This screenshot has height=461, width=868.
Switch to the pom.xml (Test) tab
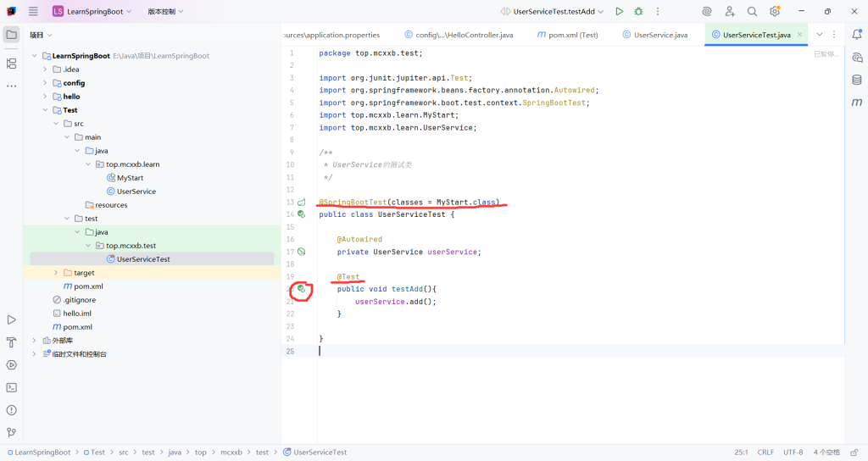(x=568, y=35)
